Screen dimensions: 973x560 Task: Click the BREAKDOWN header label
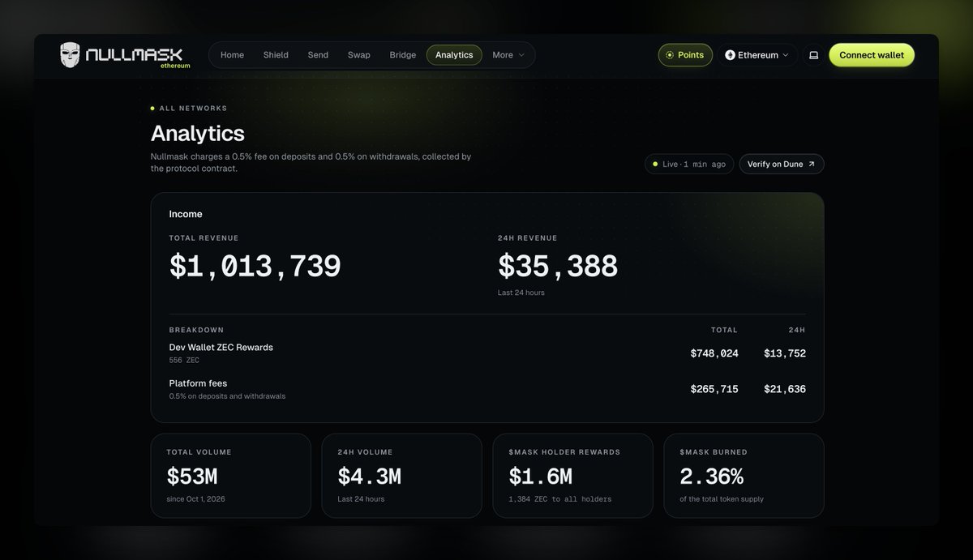click(196, 330)
